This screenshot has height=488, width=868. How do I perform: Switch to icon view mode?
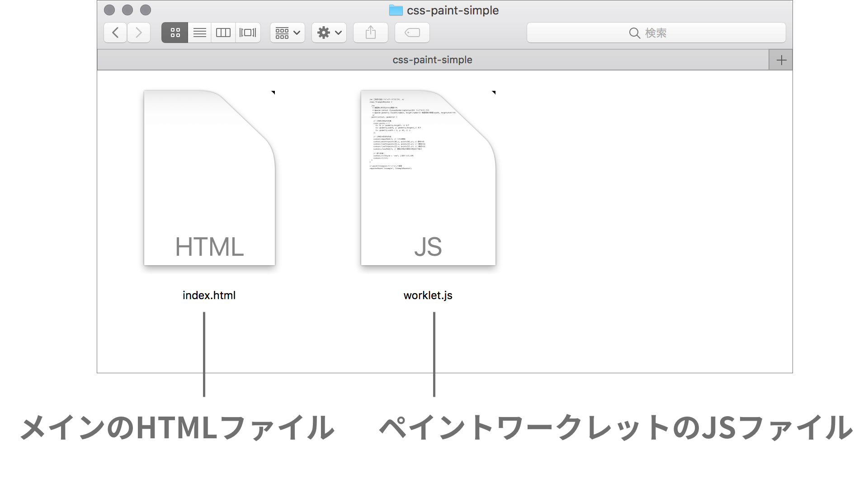click(x=175, y=33)
